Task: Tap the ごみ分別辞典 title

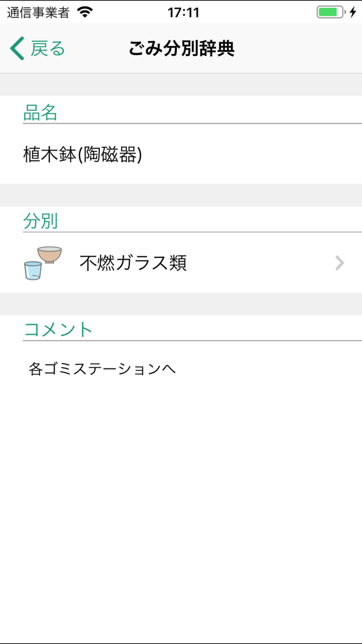Action: tap(181, 48)
